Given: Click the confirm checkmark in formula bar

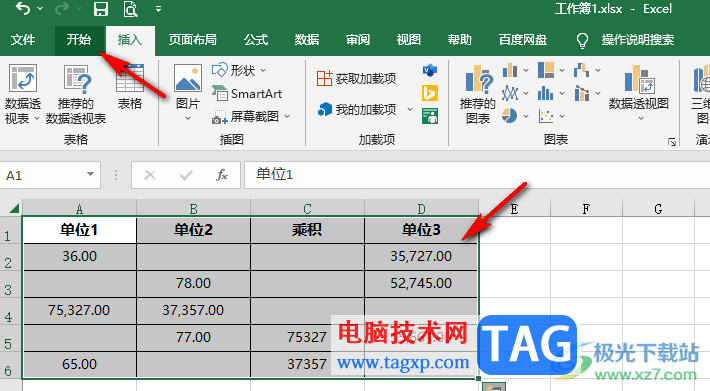Looking at the screenshot, I should pyautogui.click(x=186, y=175).
